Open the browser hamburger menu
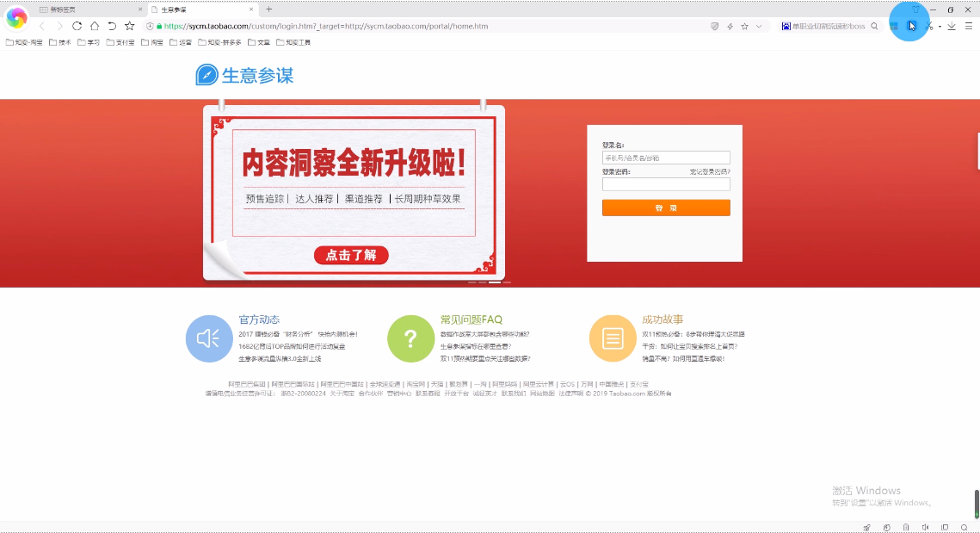The width and height of the screenshot is (980, 533). [x=968, y=26]
